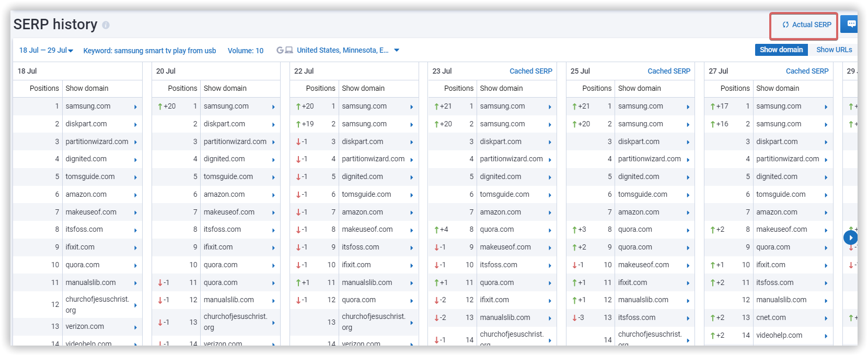
Task: Expand samsung.com row arrow in 18 Jul column
Action: (135, 107)
